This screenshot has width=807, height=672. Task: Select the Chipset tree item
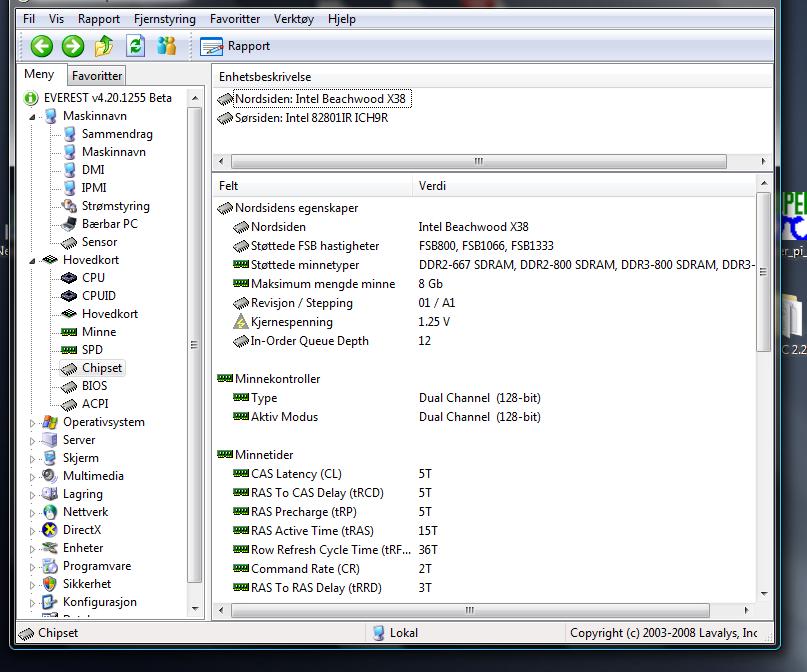coord(102,368)
